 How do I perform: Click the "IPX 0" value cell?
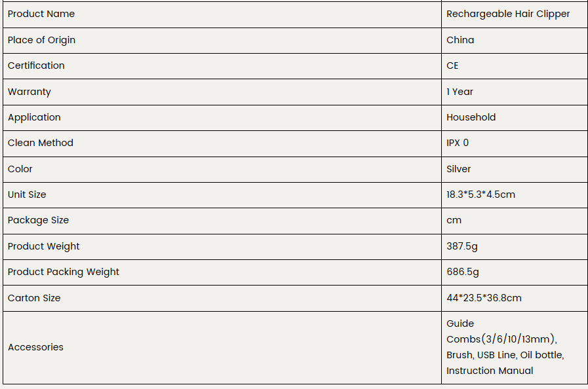point(458,143)
